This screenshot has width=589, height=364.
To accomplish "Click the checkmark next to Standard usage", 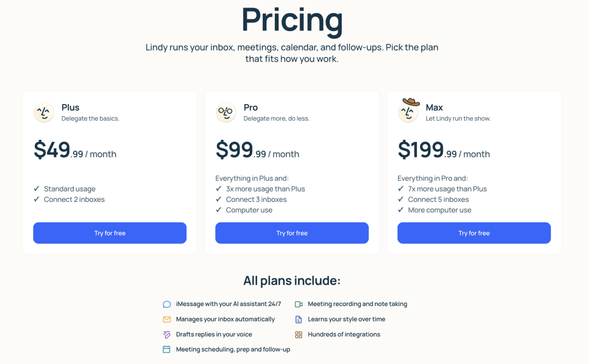I will (36, 189).
